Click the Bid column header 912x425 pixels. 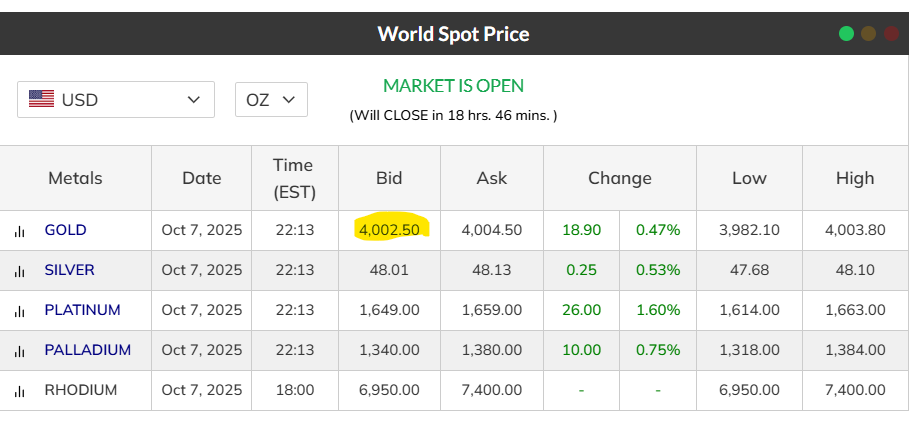pyautogui.click(x=389, y=178)
